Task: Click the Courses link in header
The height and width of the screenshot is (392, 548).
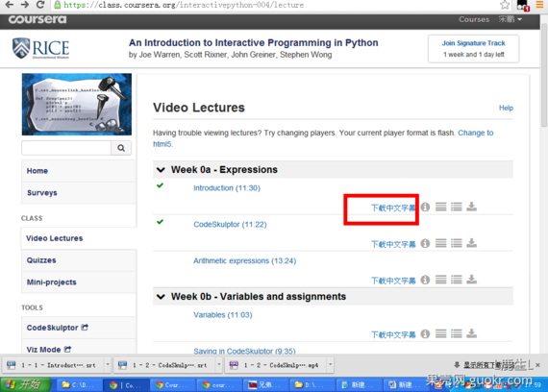Action: point(474,19)
